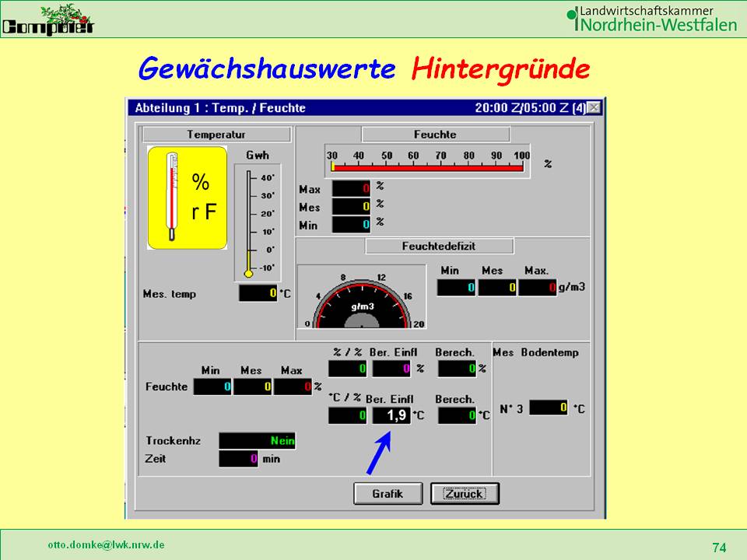Click the yellow thermometer % rF icon

click(x=187, y=198)
